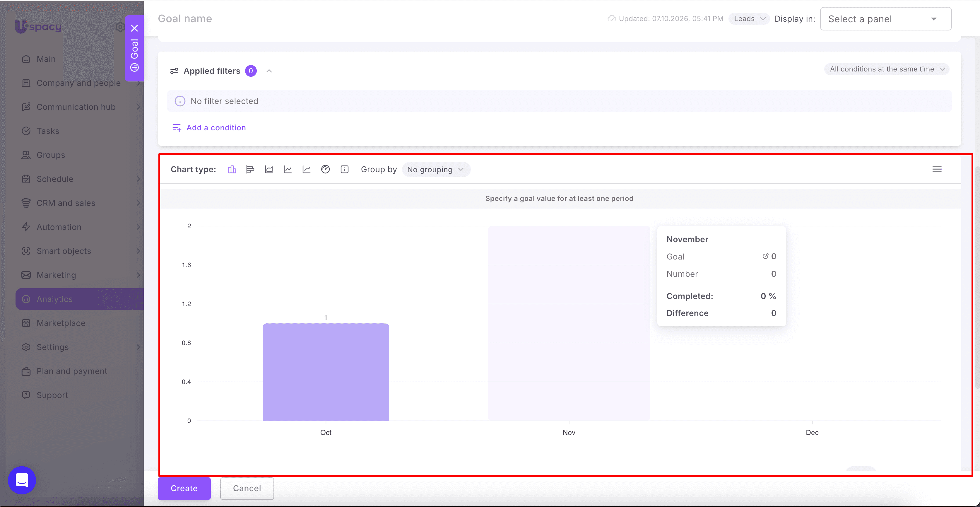Select the horizontal bar chart type
This screenshot has width=980, height=507.
click(250, 169)
